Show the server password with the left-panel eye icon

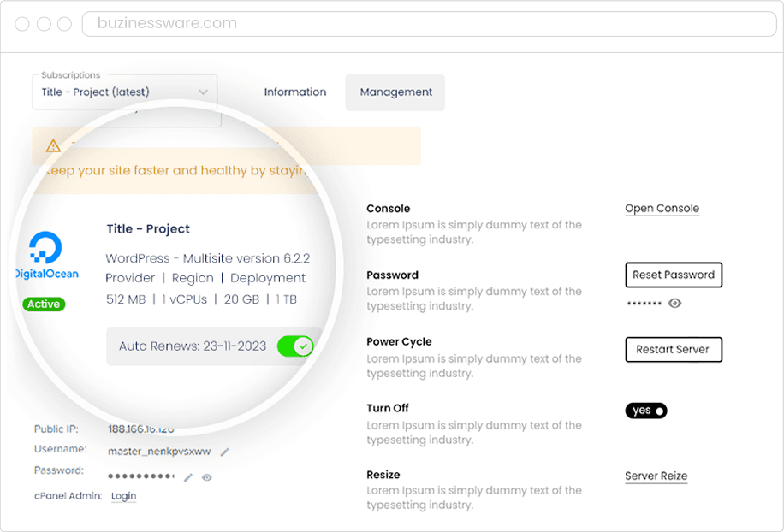pos(207,477)
